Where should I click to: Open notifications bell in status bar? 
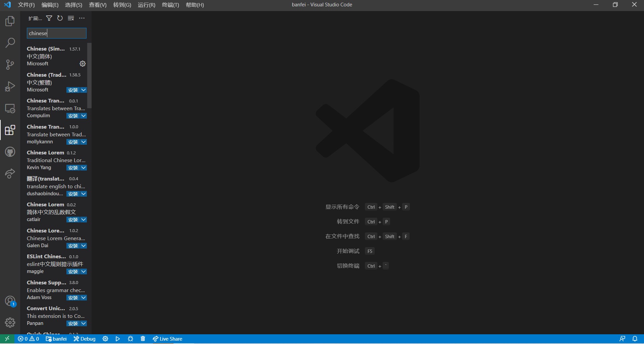[x=635, y=339]
